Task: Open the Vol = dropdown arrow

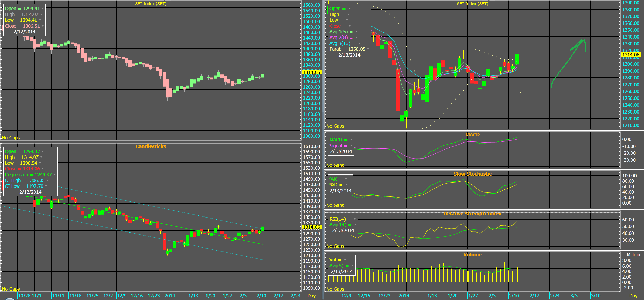Action: 345,260
